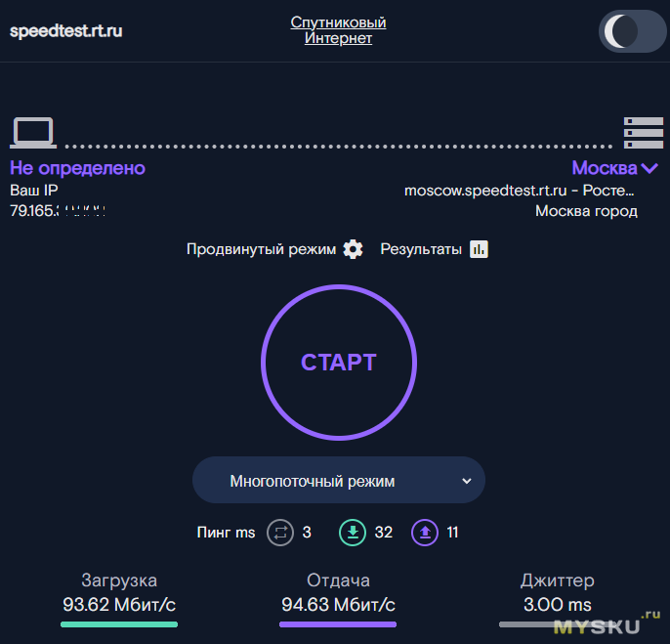The height and width of the screenshot is (644, 670).
Task: Click the download ping arrow icon
Action: [x=352, y=533]
